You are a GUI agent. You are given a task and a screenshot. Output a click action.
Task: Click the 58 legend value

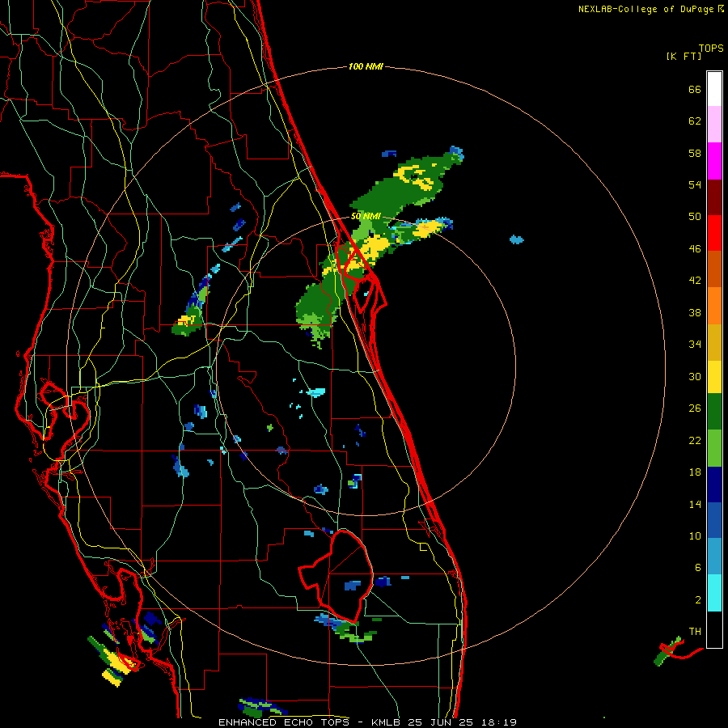tap(695, 153)
